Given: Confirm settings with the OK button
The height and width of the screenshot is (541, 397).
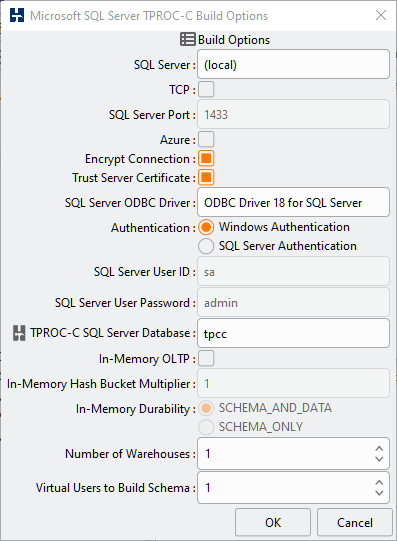Looking at the screenshot, I should [x=273, y=522].
